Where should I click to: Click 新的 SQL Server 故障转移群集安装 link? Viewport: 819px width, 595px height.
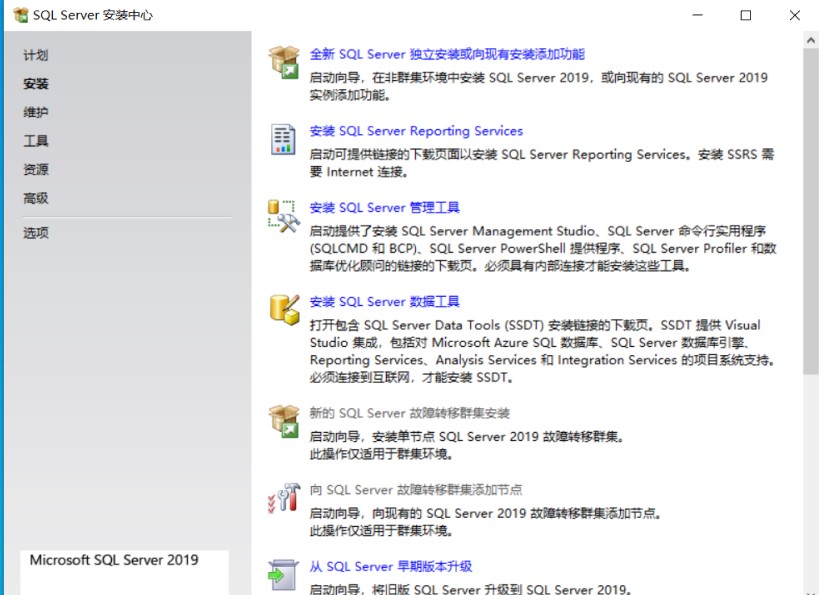(410, 413)
